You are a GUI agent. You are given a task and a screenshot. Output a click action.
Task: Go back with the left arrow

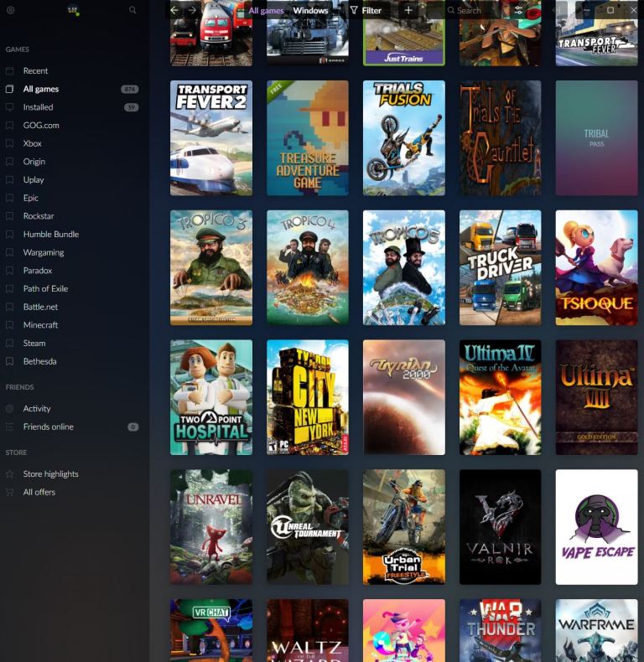click(174, 10)
